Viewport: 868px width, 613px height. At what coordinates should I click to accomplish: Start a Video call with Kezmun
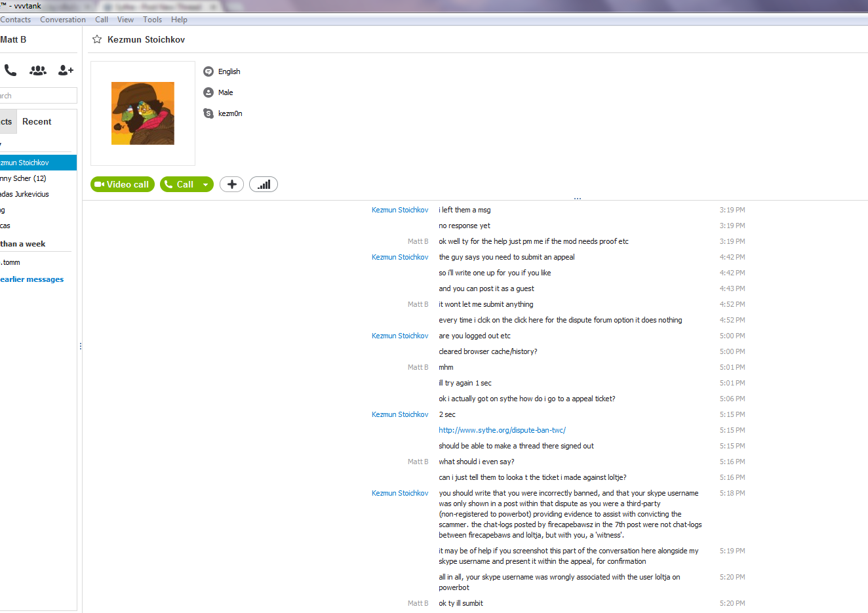123,184
